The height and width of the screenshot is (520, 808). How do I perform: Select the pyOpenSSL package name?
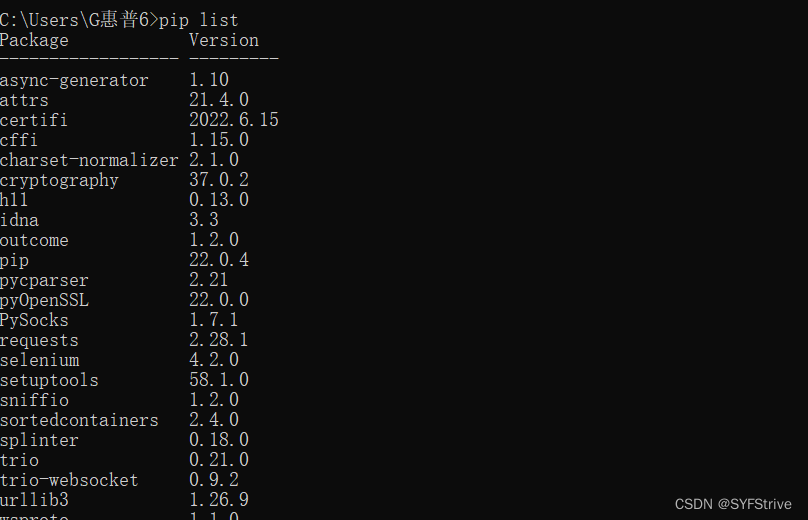coord(44,300)
